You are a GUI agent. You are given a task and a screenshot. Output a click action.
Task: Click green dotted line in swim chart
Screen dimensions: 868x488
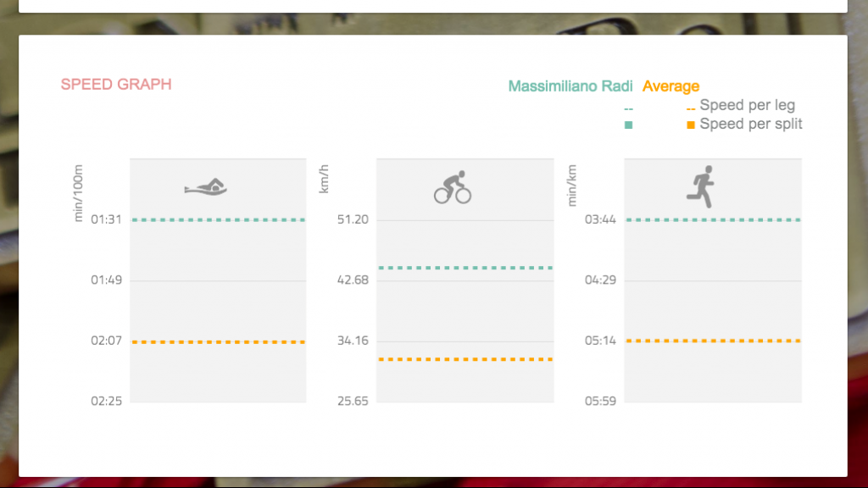click(218, 220)
